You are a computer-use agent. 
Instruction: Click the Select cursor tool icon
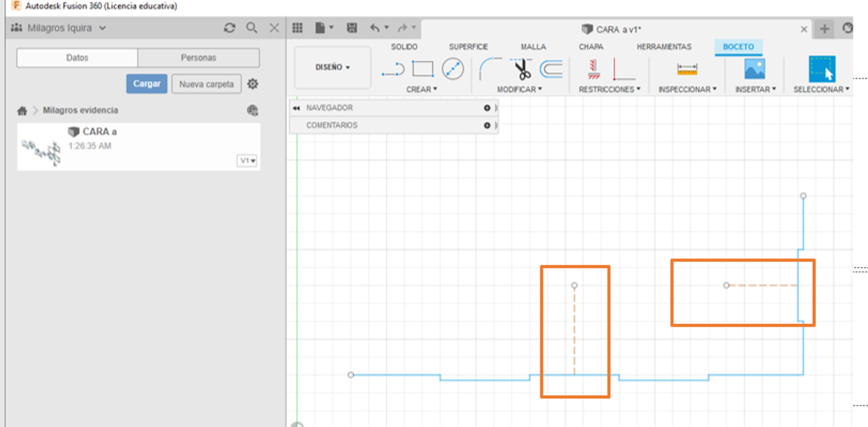pos(822,69)
